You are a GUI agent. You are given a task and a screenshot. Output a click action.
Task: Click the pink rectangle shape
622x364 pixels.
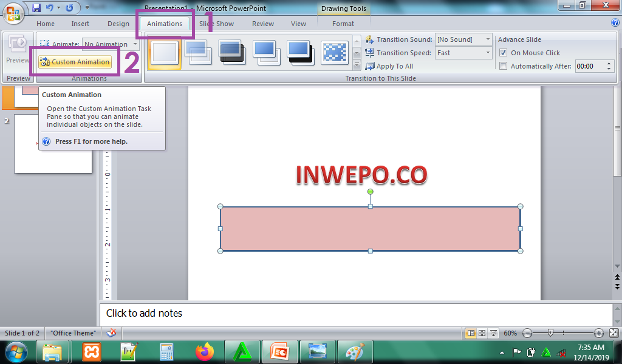tap(370, 229)
